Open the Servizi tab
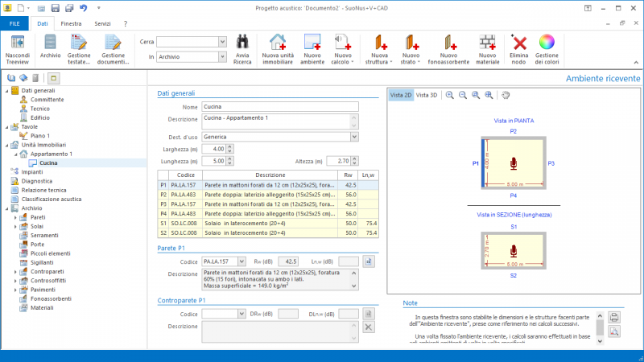Image resolution: width=644 pixels, height=362 pixels. coord(102,24)
